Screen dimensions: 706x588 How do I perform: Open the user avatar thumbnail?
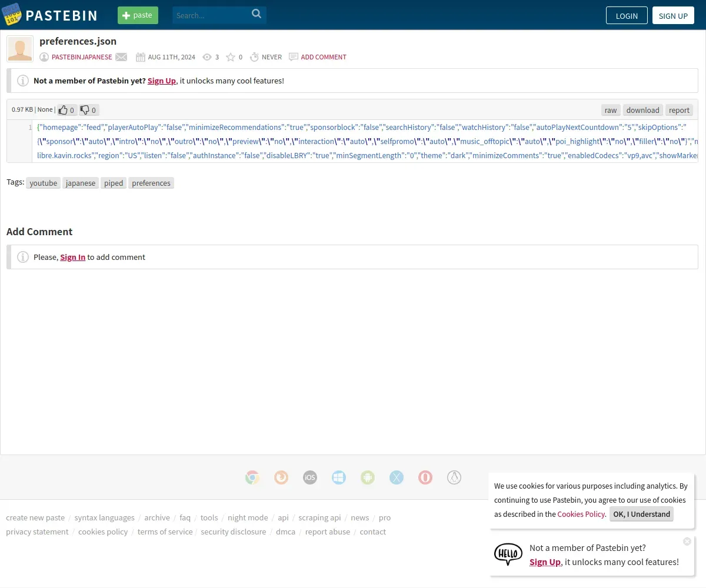coord(20,49)
